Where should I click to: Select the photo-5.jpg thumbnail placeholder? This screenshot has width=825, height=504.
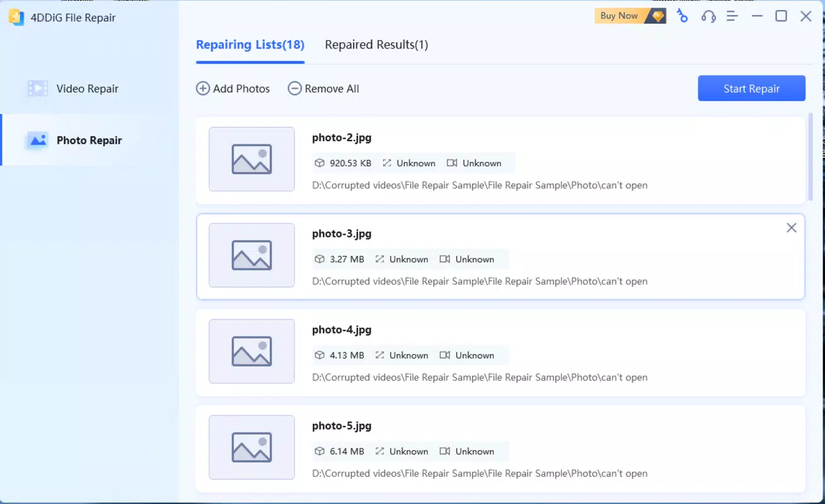point(251,447)
